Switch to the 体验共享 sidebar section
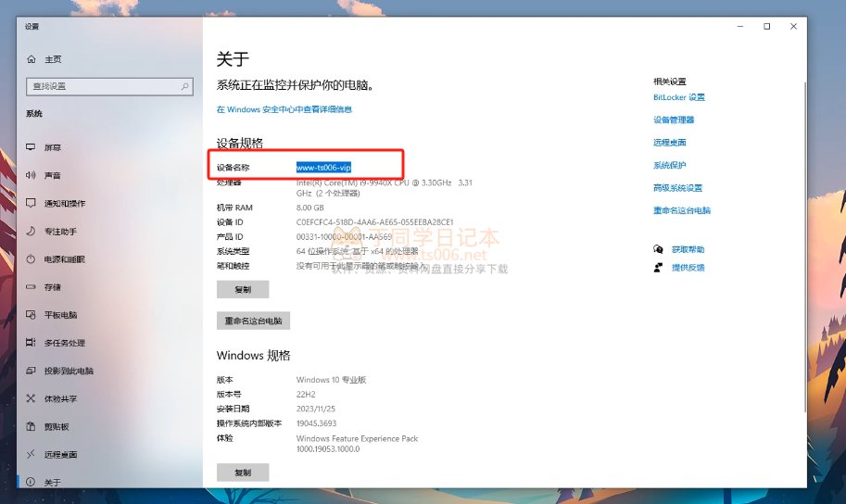 tap(61, 398)
